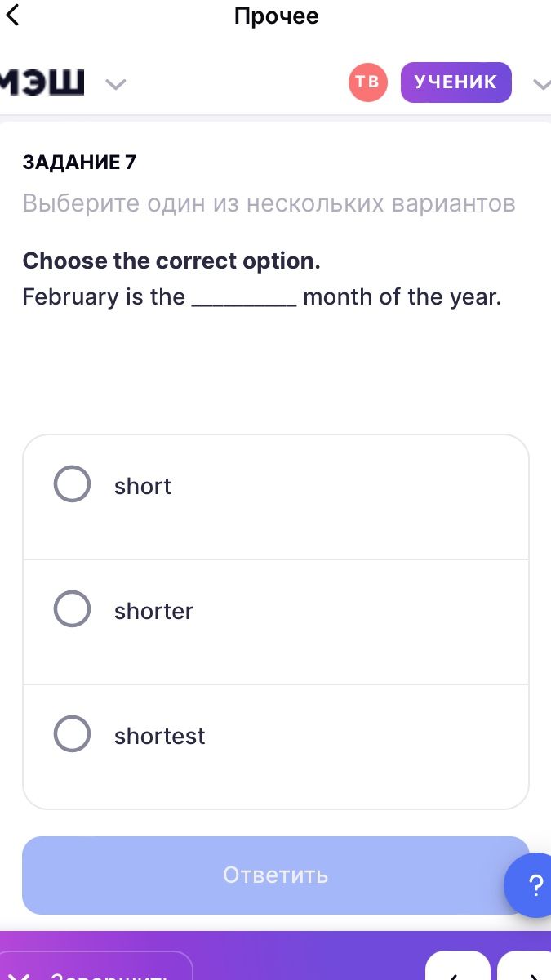Click the X icon inside Завершить
Viewport: 551px width, 980px height.
tap(21, 975)
